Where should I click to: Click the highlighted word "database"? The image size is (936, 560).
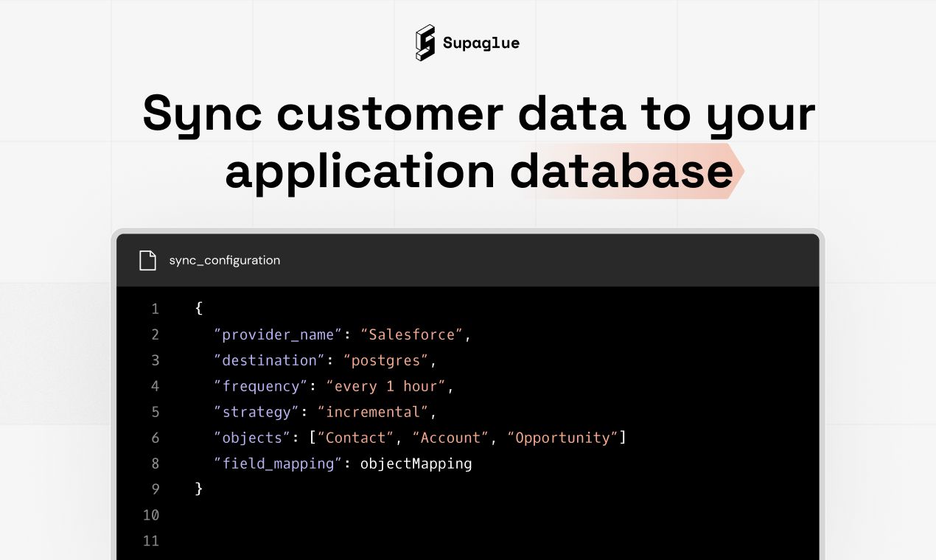tap(621, 171)
